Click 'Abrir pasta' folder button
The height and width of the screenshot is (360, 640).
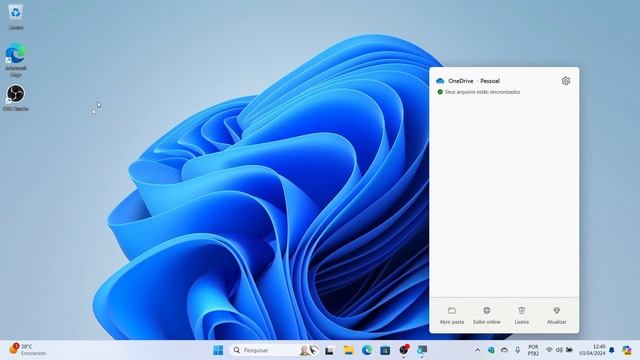451,316
